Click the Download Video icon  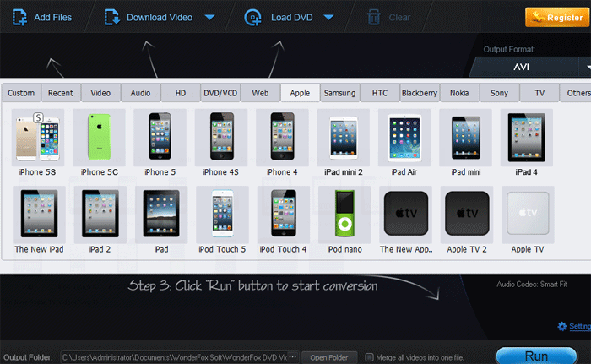pyautogui.click(x=112, y=18)
